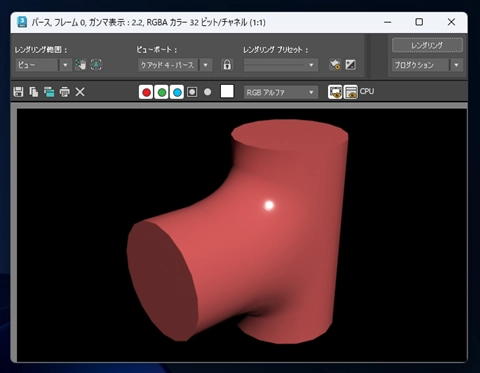Open the レンダリング範囲 ビュー dropdown
This screenshot has width=480, height=373.
click(x=43, y=65)
